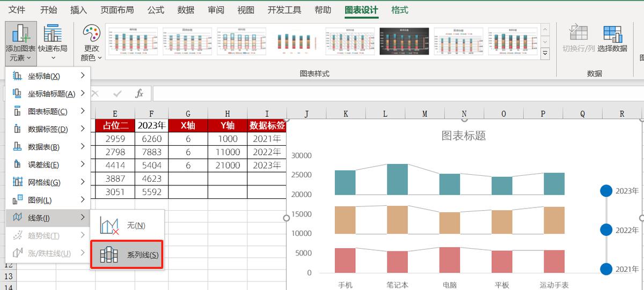This screenshot has width=644, height=290.
Task: Switch to the 页面布局 ribbon tab
Action: click(118, 10)
